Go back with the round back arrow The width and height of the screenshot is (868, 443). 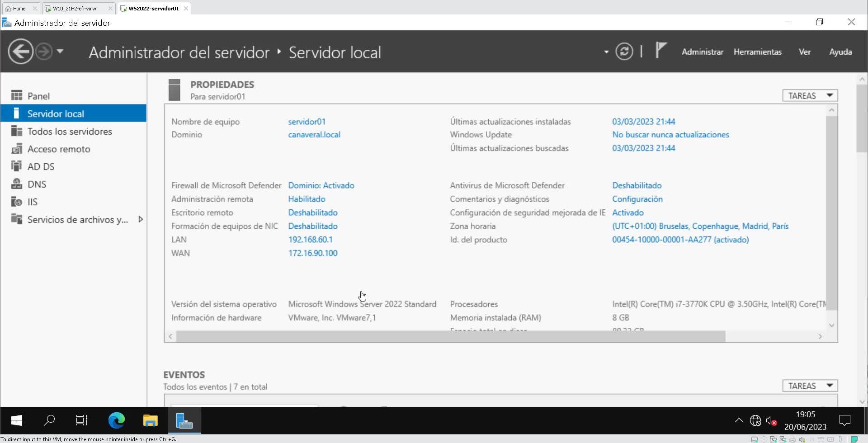click(20, 52)
